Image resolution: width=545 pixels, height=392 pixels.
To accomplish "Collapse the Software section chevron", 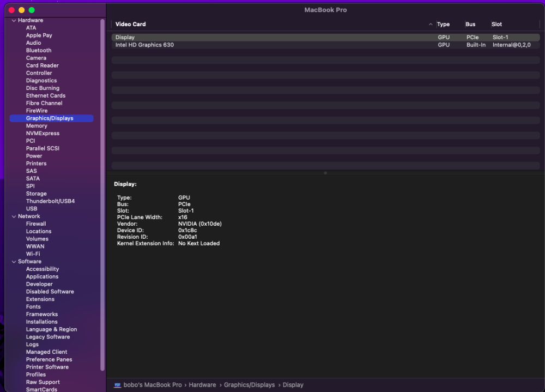I will pyautogui.click(x=14, y=262).
